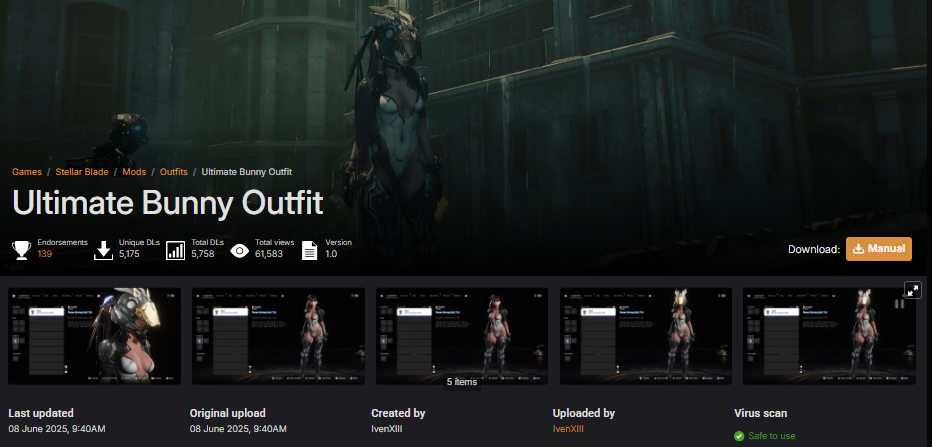The width and height of the screenshot is (932, 447).
Task: Click the Original upload date text
Action: click(238, 429)
